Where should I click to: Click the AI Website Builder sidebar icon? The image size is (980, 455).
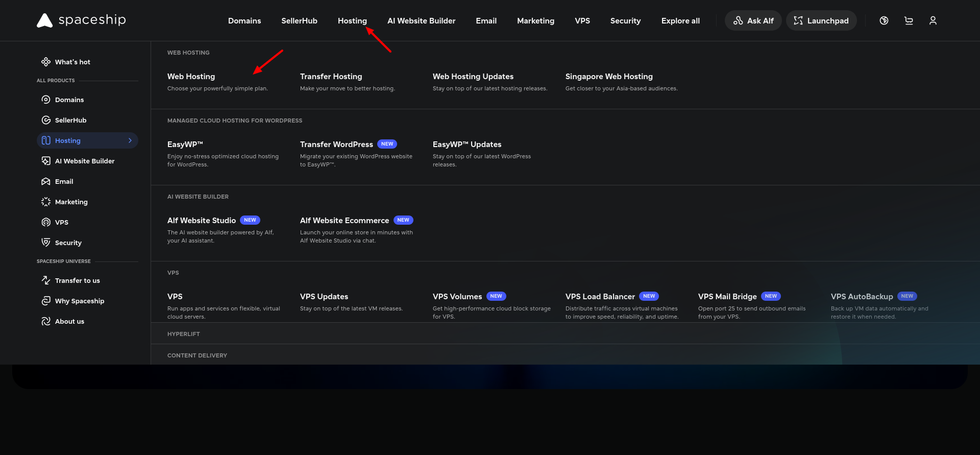pos(46,161)
